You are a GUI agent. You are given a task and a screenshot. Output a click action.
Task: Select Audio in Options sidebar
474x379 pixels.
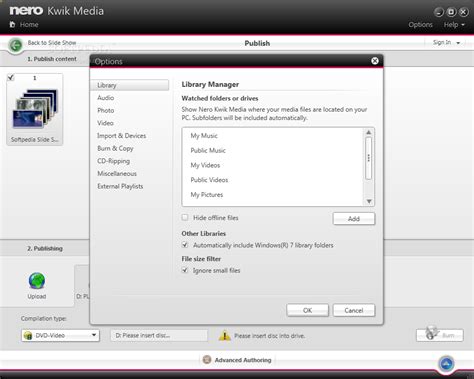pyautogui.click(x=106, y=98)
